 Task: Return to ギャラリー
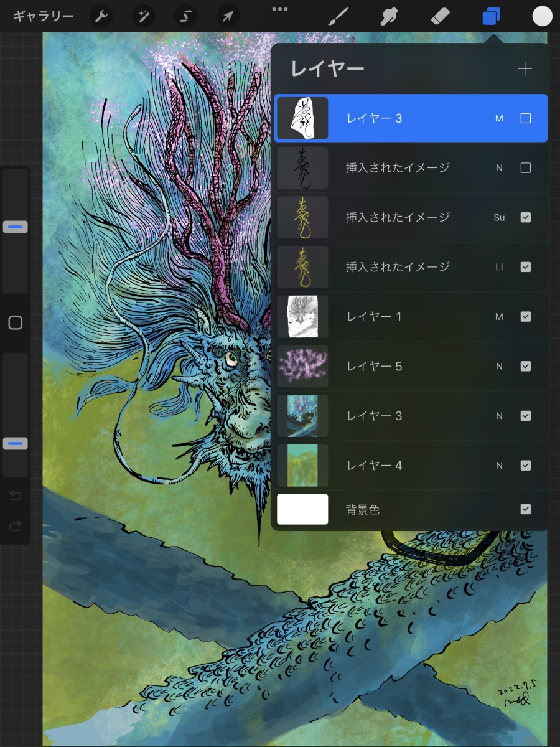pyautogui.click(x=44, y=16)
